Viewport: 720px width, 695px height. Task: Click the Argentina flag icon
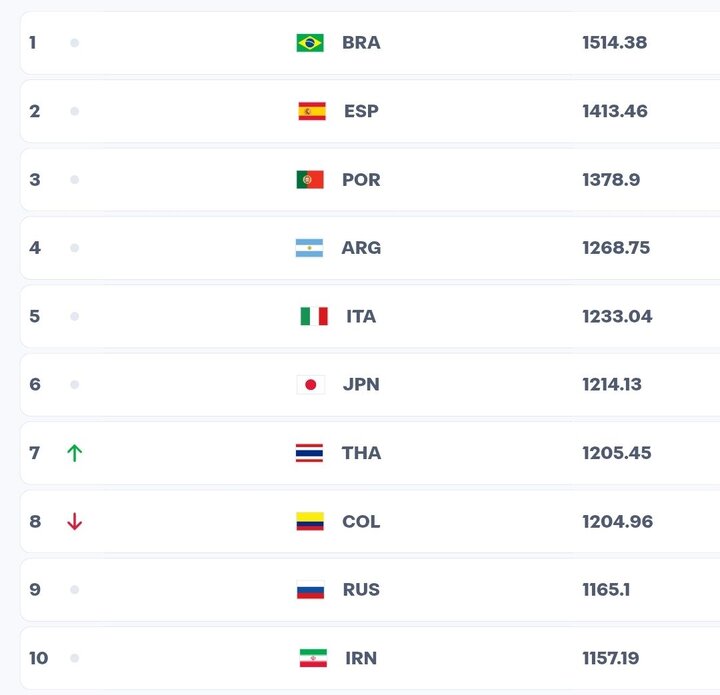309,248
